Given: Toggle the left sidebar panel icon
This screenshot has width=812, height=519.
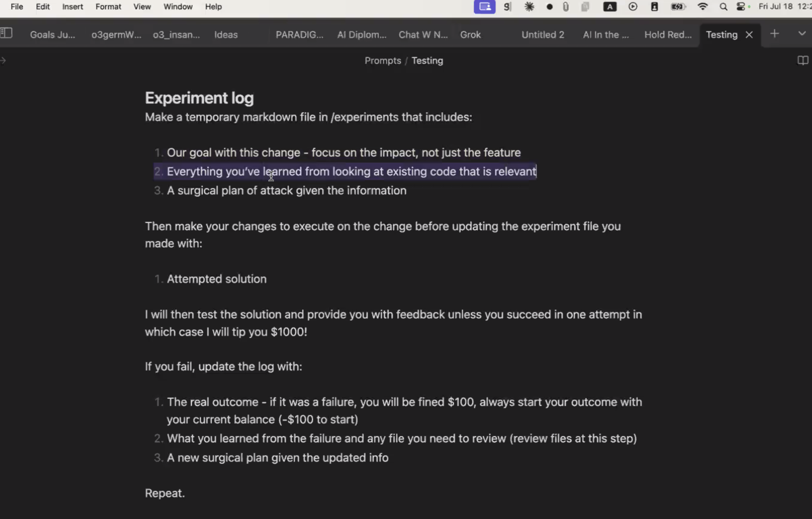Looking at the screenshot, I should coord(6,33).
